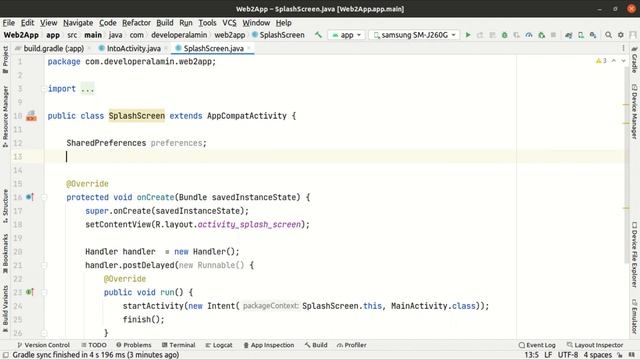Click the implements gutter icon on line 23
Screen dimensions: 640x360
point(30,292)
